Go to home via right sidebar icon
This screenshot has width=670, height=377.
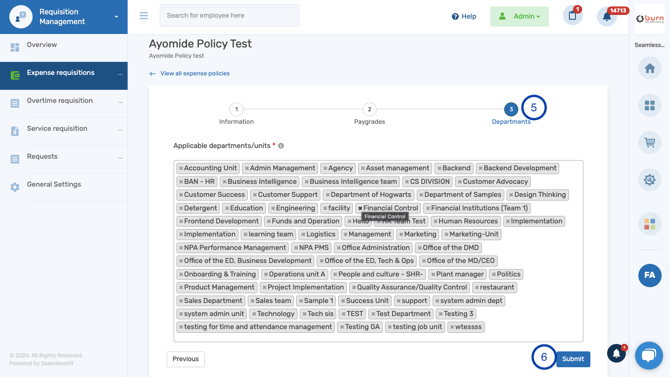pos(649,68)
